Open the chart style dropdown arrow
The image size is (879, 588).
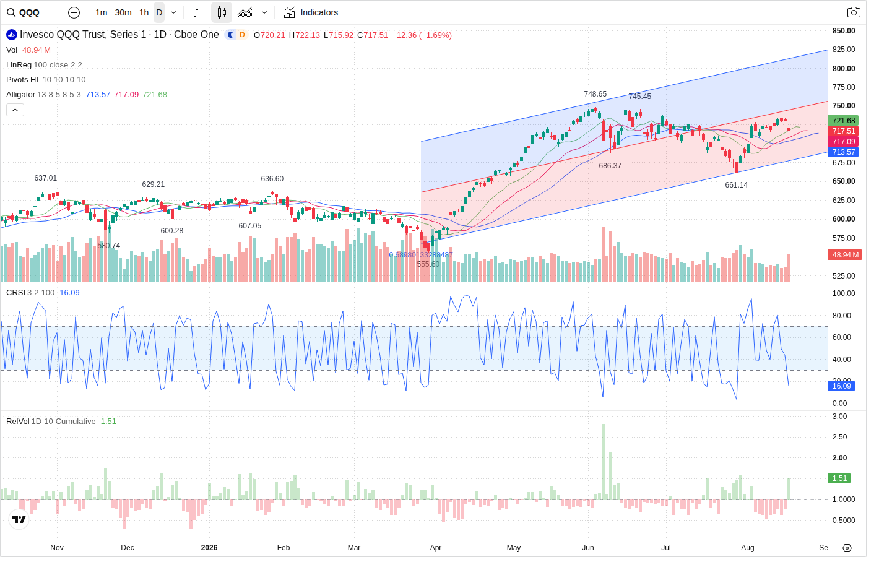click(x=264, y=12)
